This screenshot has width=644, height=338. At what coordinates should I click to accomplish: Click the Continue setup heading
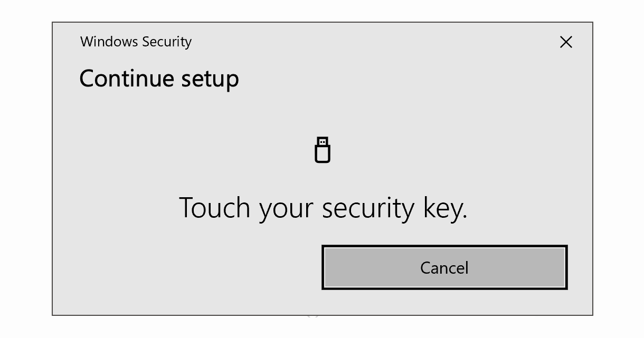tap(159, 78)
